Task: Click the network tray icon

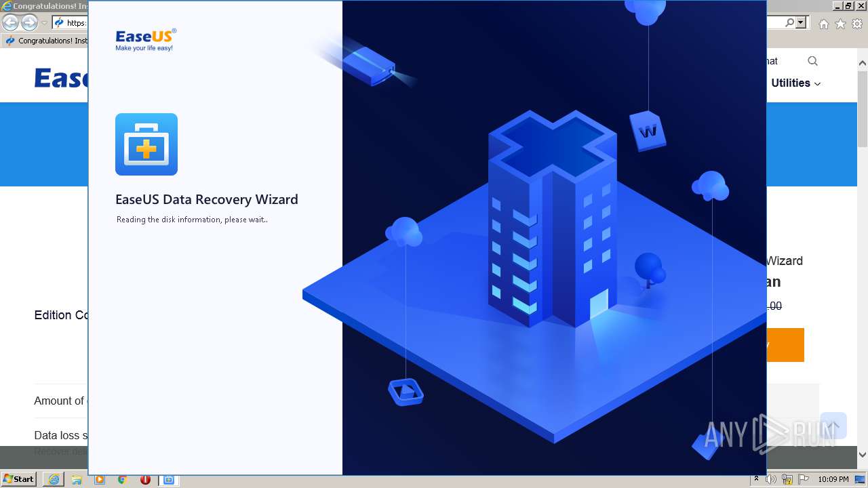Action: [x=787, y=479]
